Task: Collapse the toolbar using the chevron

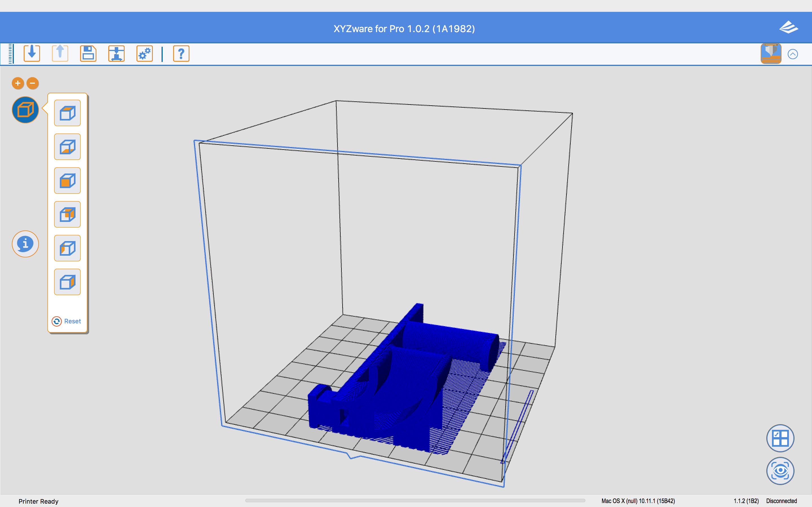Action: click(x=793, y=54)
